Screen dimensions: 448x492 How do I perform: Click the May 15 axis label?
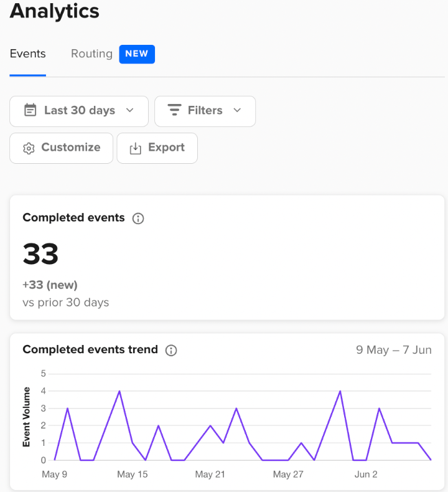133,474
